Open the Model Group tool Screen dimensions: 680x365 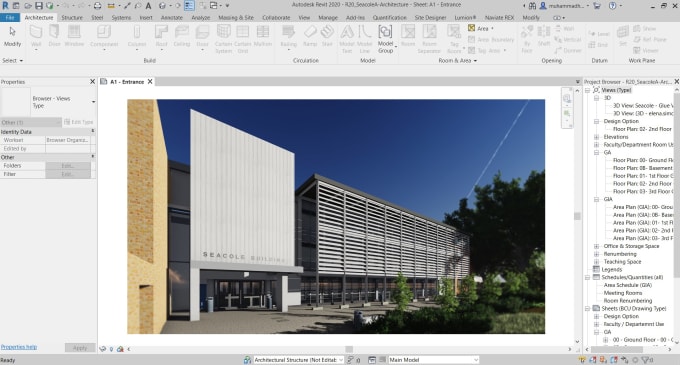click(x=385, y=39)
